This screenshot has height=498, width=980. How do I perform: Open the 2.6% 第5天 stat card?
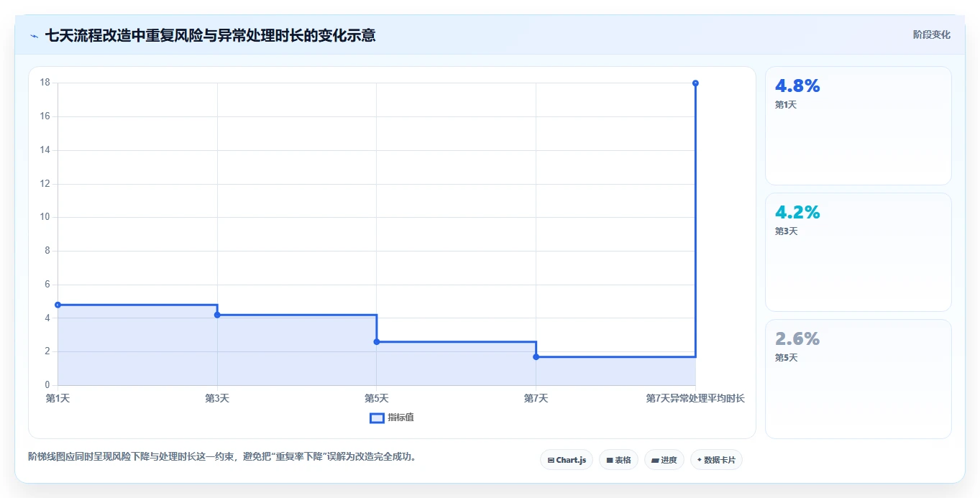(858, 379)
